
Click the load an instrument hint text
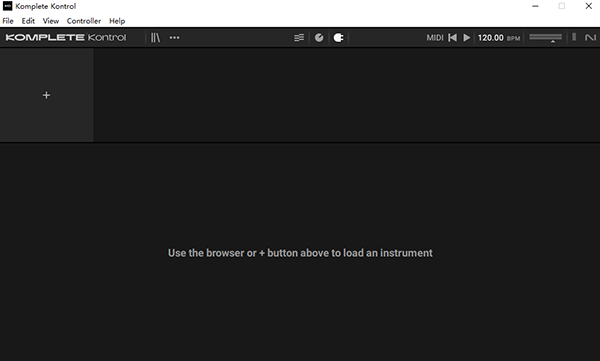click(x=300, y=253)
